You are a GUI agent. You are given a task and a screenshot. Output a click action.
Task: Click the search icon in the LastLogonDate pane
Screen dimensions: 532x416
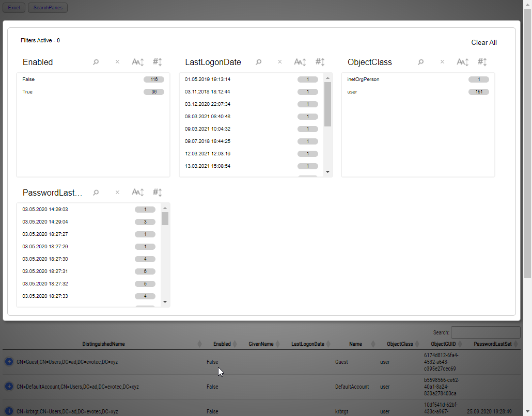point(258,61)
